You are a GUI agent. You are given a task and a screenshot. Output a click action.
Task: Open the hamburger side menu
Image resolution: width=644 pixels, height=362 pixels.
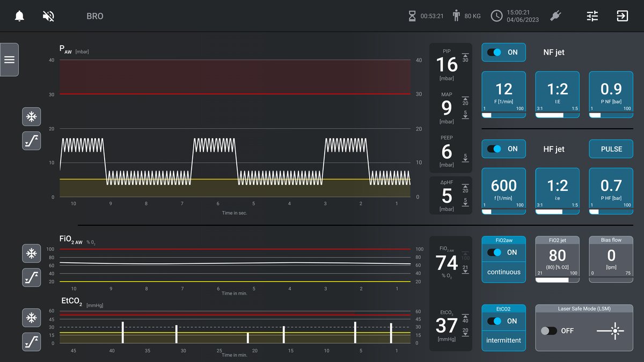point(9,60)
